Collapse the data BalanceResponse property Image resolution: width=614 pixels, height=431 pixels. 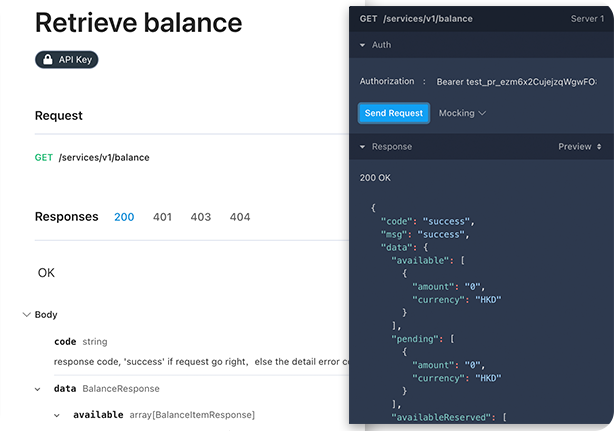tap(38, 389)
